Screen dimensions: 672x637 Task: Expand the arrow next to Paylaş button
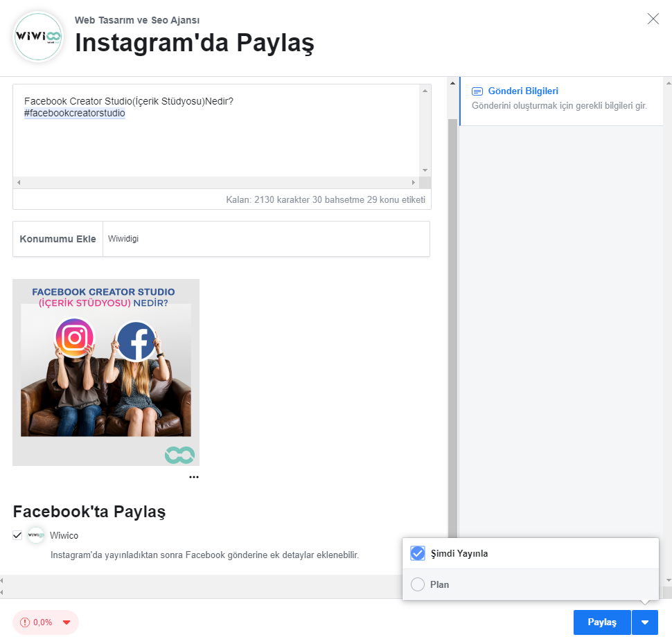tap(645, 622)
